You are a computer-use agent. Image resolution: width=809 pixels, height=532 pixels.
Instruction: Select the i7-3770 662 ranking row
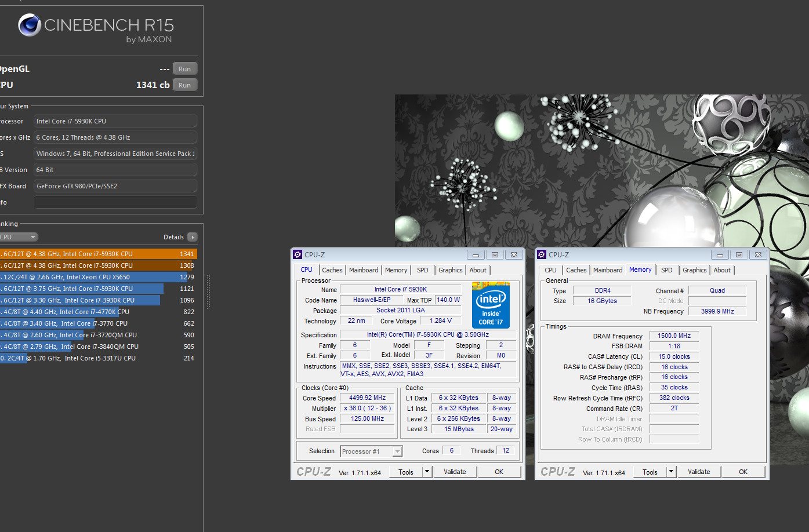point(99,323)
